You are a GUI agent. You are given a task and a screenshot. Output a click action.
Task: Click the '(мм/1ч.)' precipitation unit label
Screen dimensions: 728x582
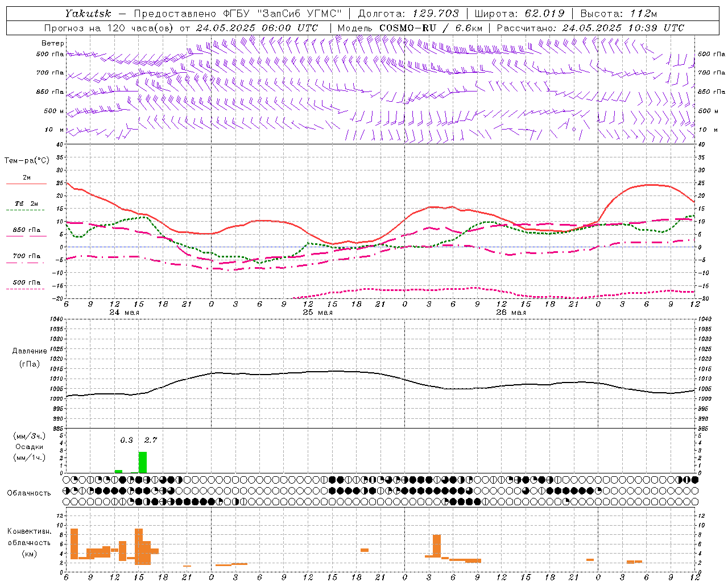[x=30, y=458]
